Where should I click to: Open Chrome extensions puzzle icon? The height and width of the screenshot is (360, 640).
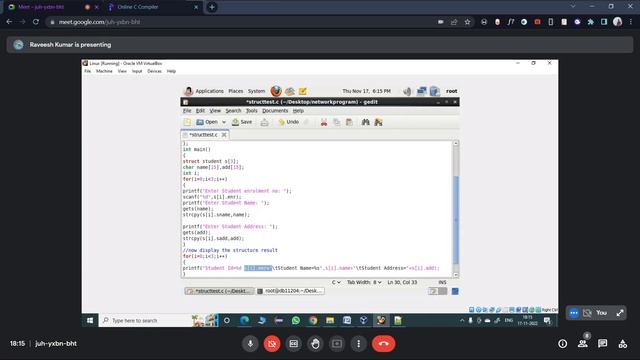(591, 22)
